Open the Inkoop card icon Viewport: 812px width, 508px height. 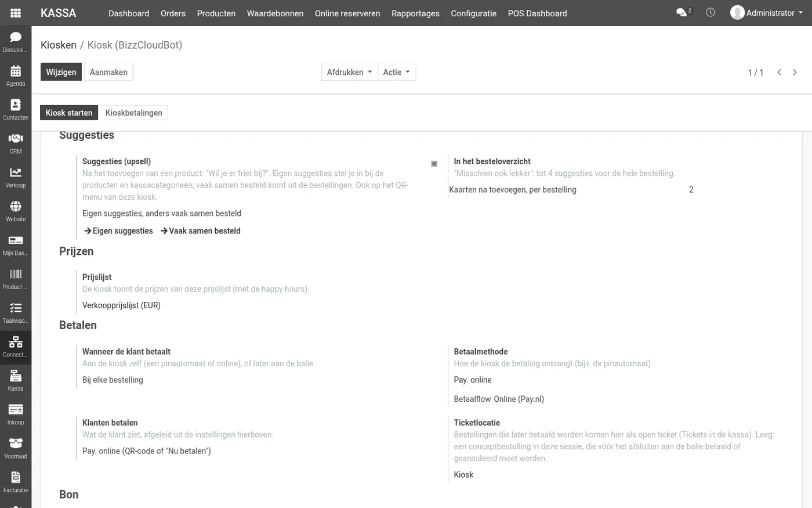[x=16, y=415]
